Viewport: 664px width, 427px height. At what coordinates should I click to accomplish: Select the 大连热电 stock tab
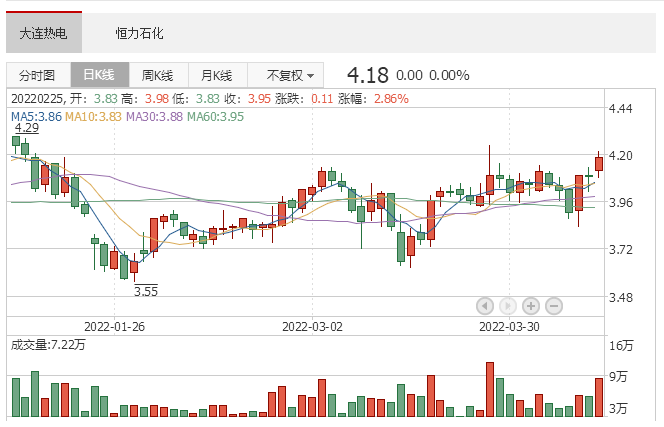(44, 33)
